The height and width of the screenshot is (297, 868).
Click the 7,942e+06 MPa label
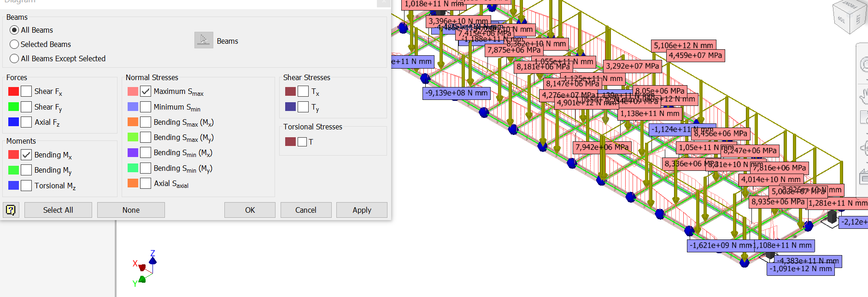602,147
